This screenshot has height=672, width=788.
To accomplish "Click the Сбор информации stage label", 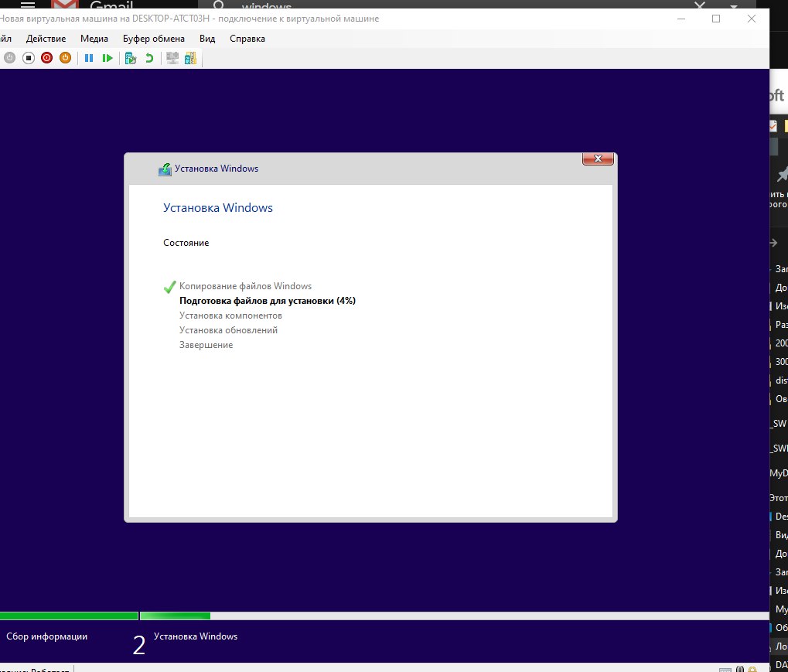I will tap(46, 636).
